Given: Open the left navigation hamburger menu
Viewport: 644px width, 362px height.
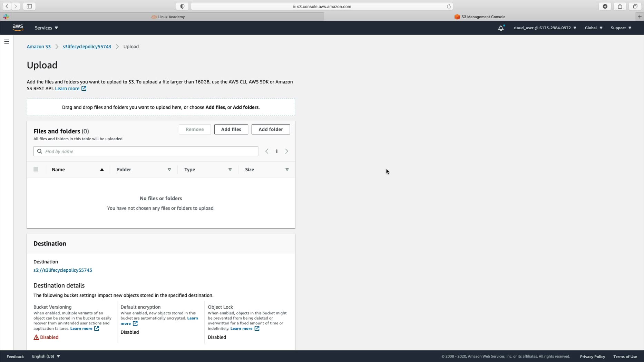Looking at the screenshot, I should coord(7,42).
